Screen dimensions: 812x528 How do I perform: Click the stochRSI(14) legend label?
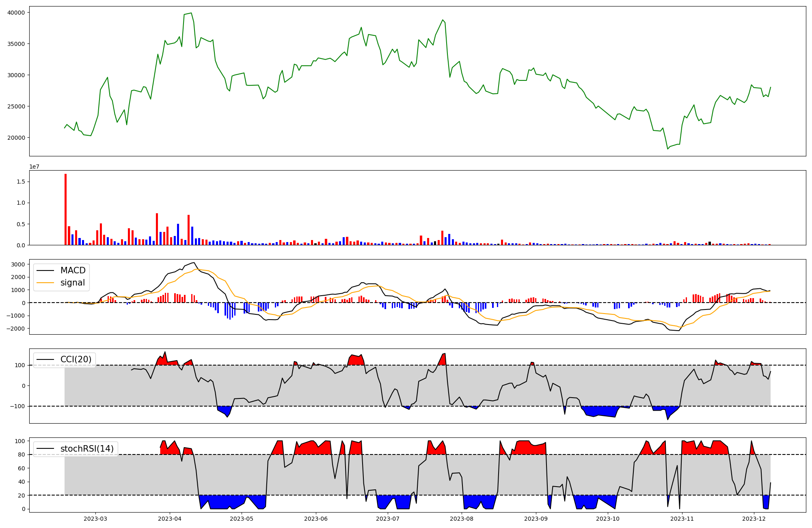[87, 449]
